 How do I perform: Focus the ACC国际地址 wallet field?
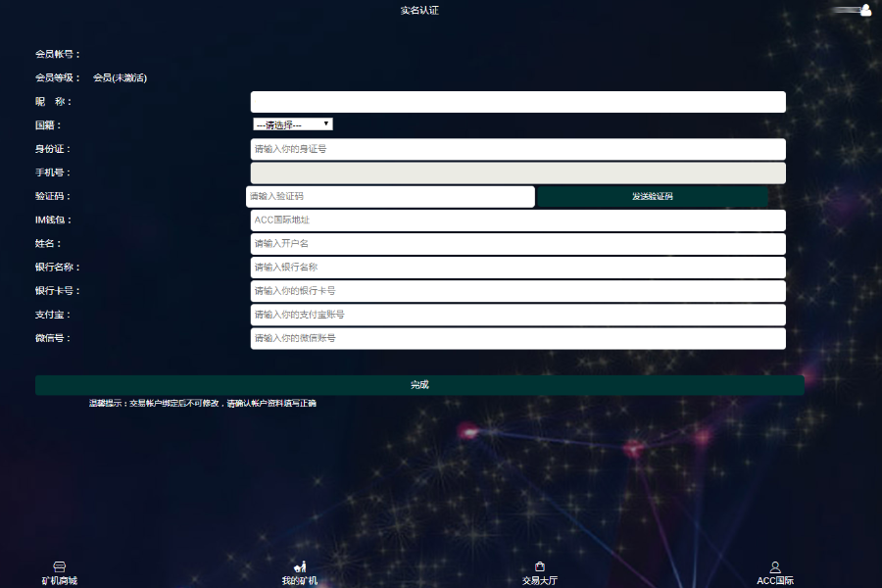tap(518, 220)
